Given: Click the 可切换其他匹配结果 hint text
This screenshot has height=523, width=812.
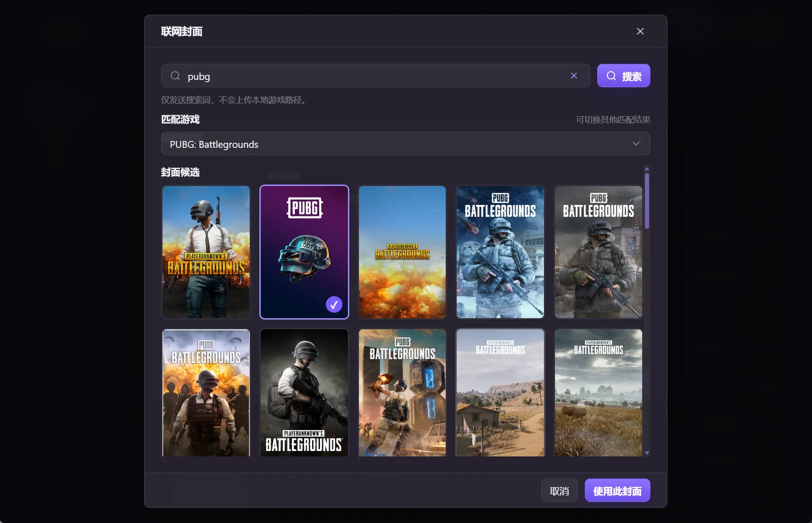Looking at the screenshot, I should coord(613,119).
